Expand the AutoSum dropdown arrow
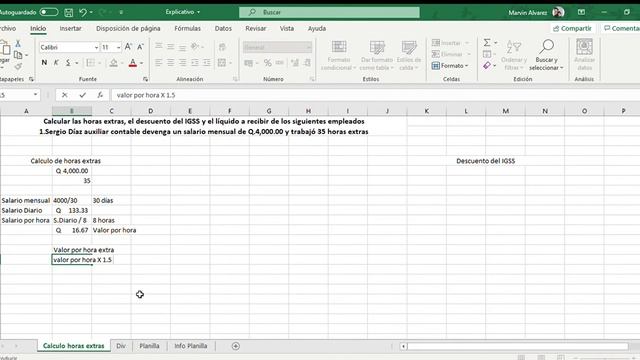This screenshot has height=360, width=640. click(496, 43)
